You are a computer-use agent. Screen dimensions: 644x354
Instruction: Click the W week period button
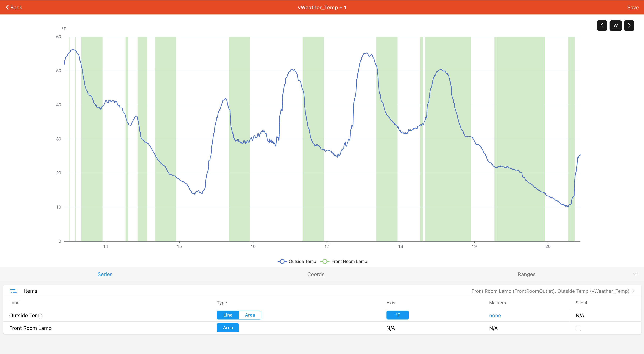615,25
